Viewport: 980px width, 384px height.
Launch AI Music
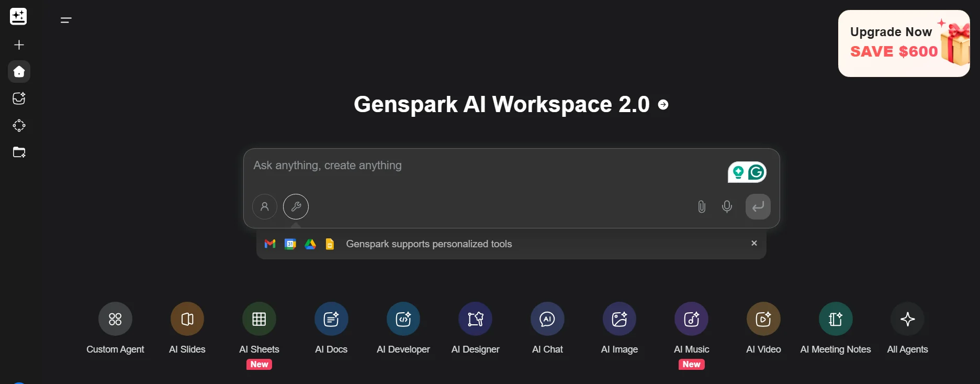[692, 328]
